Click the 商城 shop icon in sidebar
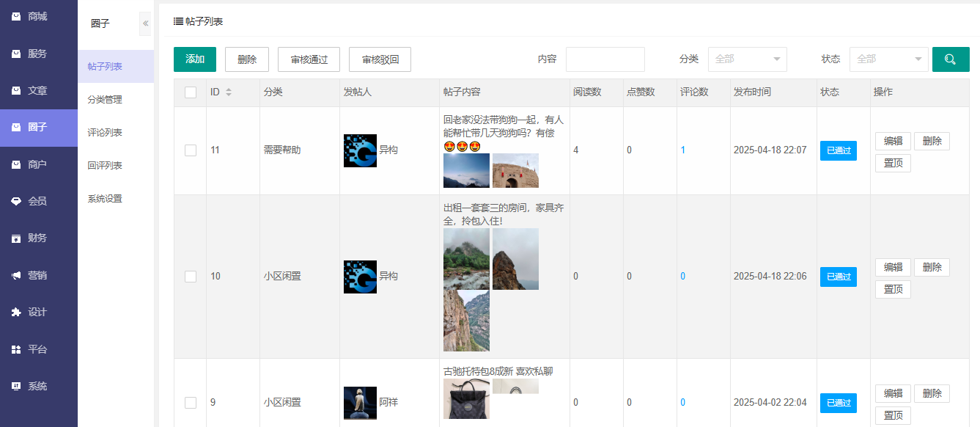This screenshot has height=427, width=980. click(x=16, y=16)
